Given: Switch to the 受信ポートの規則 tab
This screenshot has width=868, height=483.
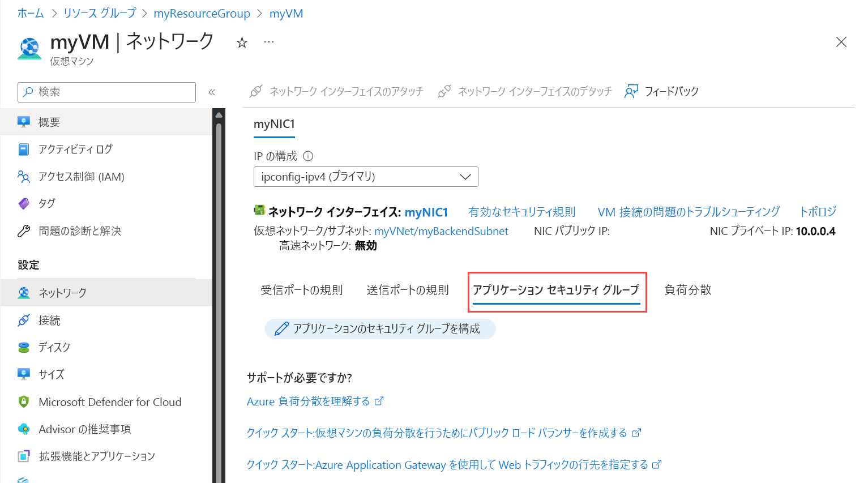Looking at the screenshot, I should coord(302,290).
